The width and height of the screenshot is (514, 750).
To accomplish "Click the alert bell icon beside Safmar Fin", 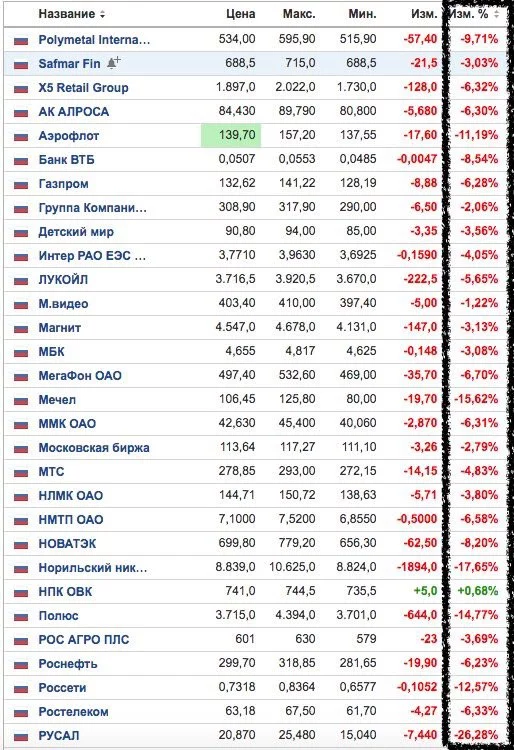I will [114, 63].
